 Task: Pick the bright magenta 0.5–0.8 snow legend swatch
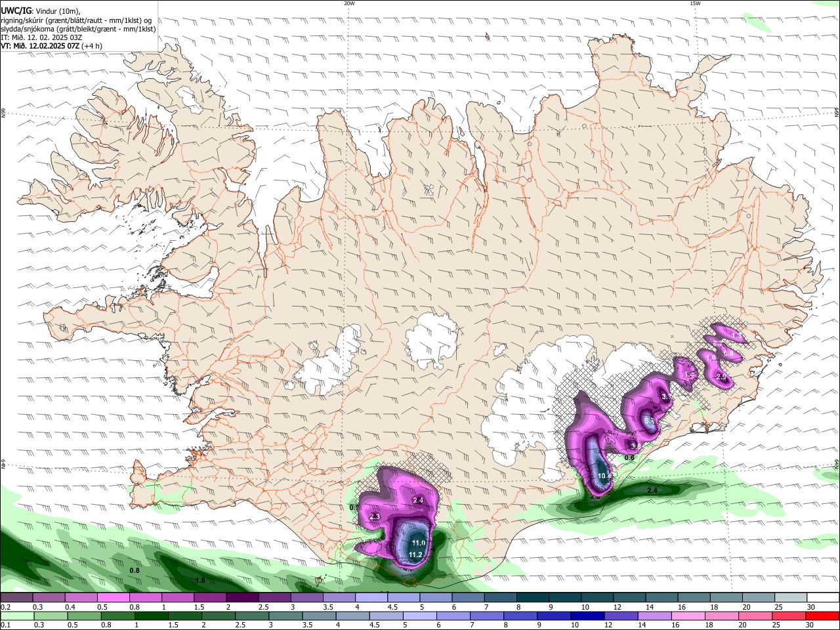(x=113, y=598)
